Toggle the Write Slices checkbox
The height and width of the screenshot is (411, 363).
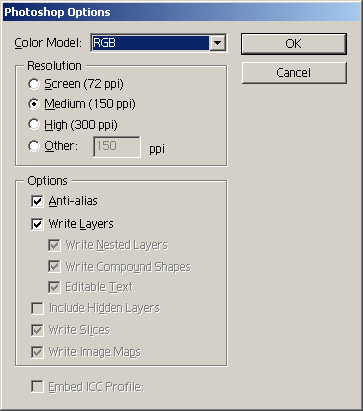coord(37,330)
